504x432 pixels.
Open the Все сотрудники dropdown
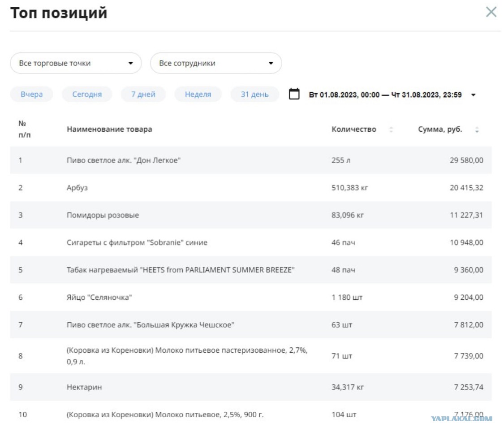pos(216,63)
